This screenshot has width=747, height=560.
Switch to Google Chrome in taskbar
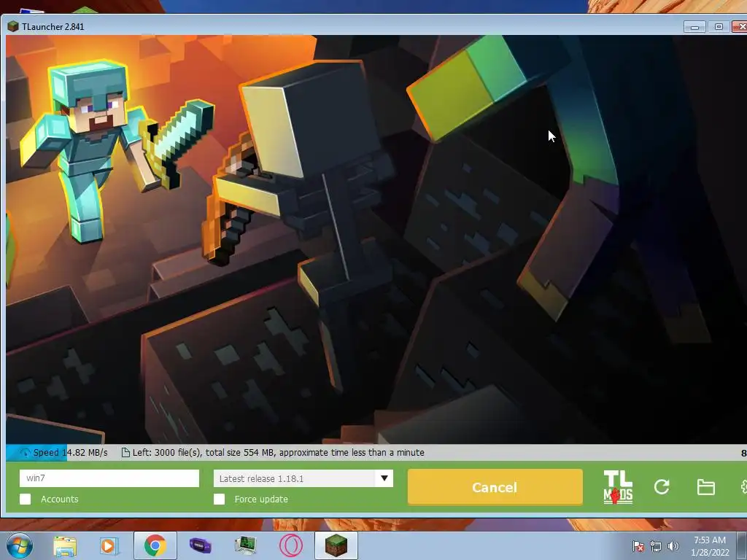[155, 545]
